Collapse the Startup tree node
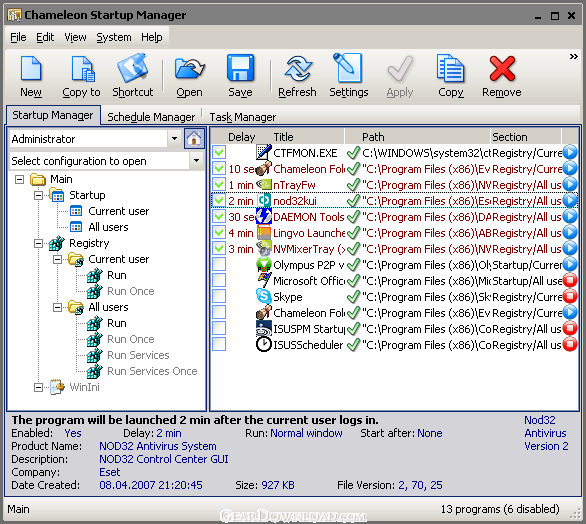This screenshot has width=586, height=524. pyautogui.click(x=38, y=195)
